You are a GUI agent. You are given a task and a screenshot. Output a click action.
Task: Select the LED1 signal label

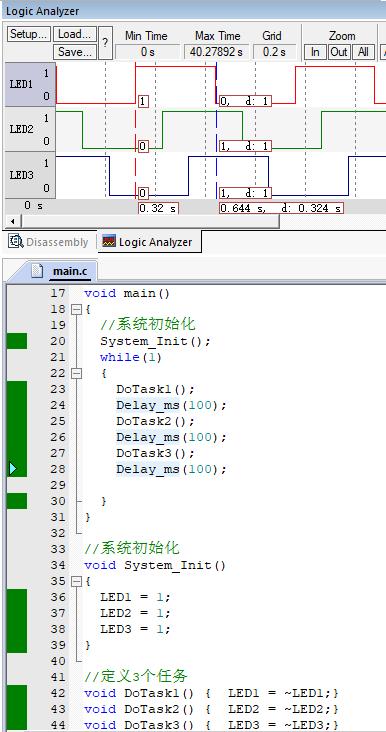(x=30, y=85)
